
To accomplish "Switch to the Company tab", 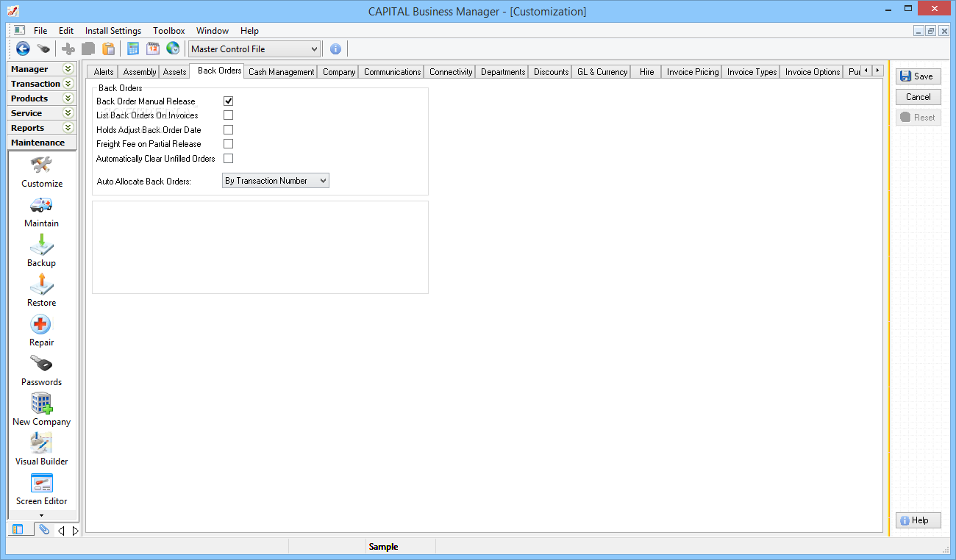I will point(339,72).
